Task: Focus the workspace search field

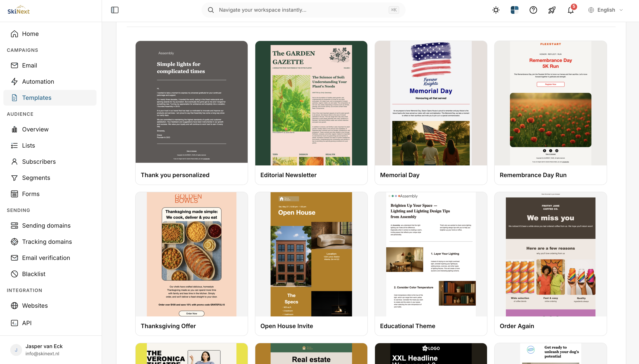Action: (x=303, y=10)
